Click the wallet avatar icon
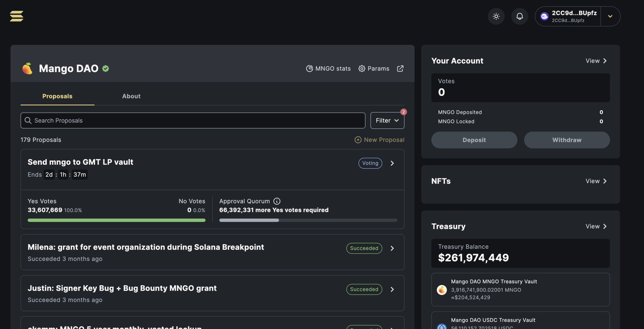Screen dimensions: 644x329 (544, 16)
